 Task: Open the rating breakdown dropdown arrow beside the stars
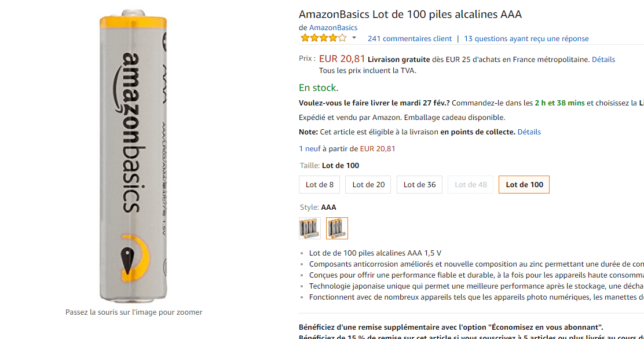[353, 38]
